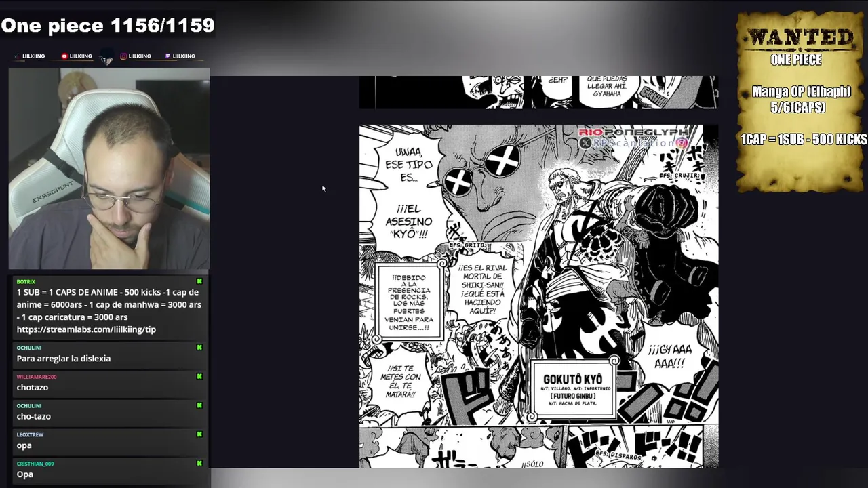Image resolution: width=868 pixels, height=488 pixels.
Task: Click the LEOXTREW username in chat
Action: 30,434
